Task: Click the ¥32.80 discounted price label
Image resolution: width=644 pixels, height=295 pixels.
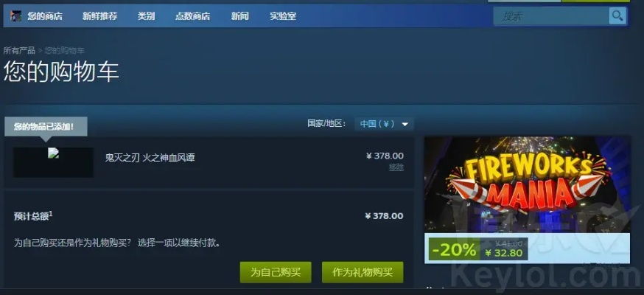Action: click(503, 253)
